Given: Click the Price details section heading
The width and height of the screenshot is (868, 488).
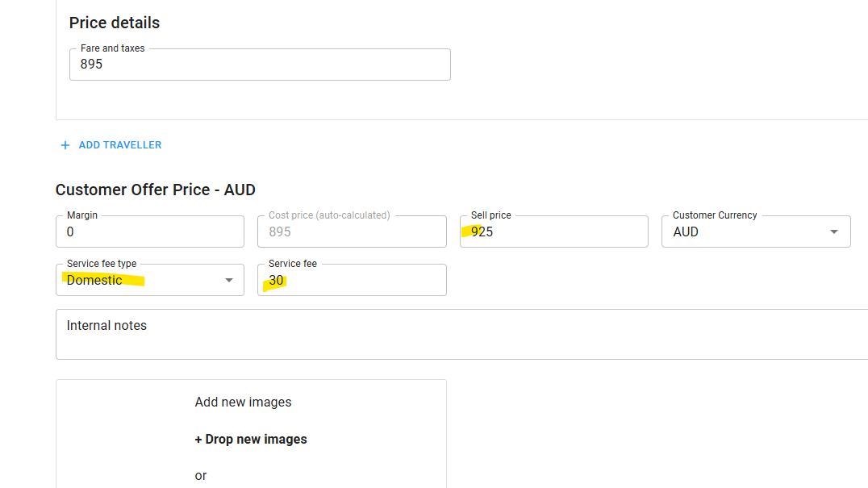Looking at the screenshot, I should (x=115, y=23).
